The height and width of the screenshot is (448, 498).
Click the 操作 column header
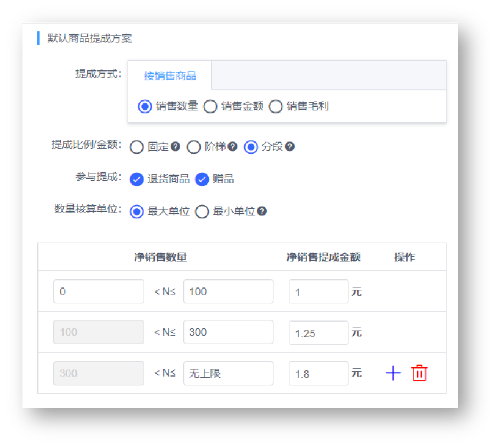(x=404, y=257)
